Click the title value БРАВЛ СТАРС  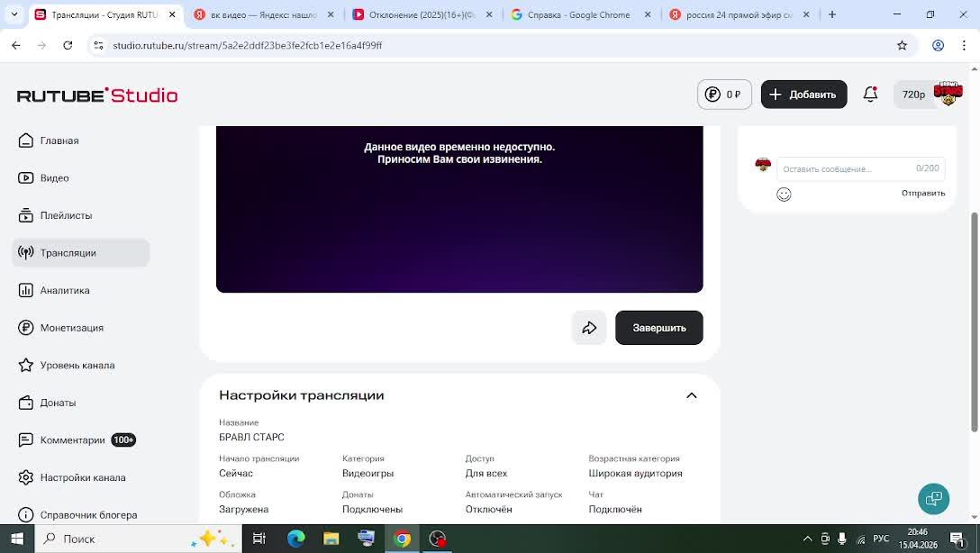click(251, 437)
